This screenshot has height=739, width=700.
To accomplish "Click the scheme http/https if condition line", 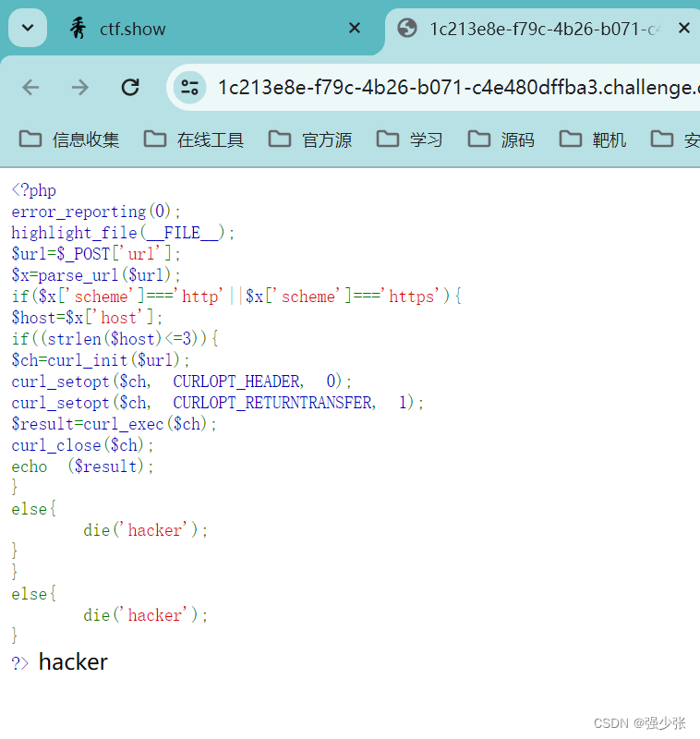I will [x=236, y=297].
